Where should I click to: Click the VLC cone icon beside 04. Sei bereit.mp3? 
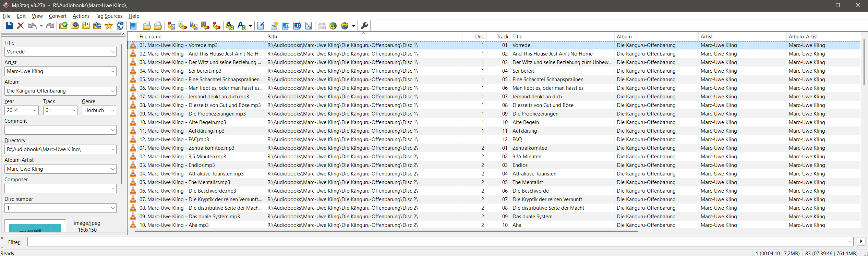click(133, 71)
